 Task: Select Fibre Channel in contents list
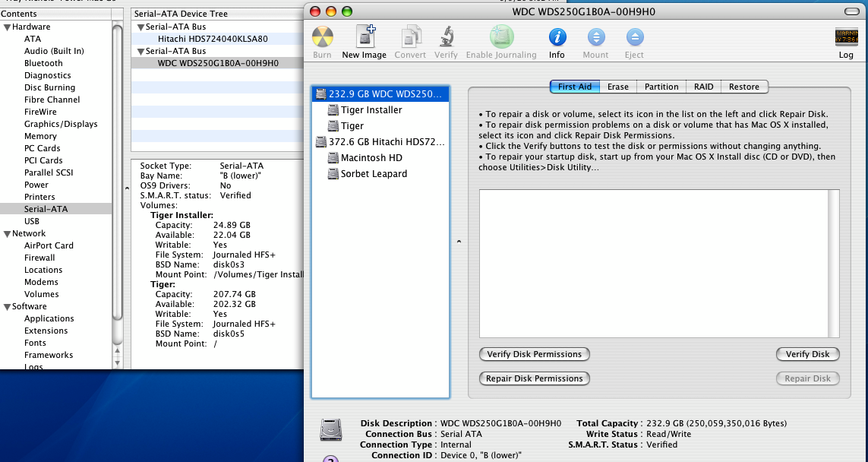(52, 100)
